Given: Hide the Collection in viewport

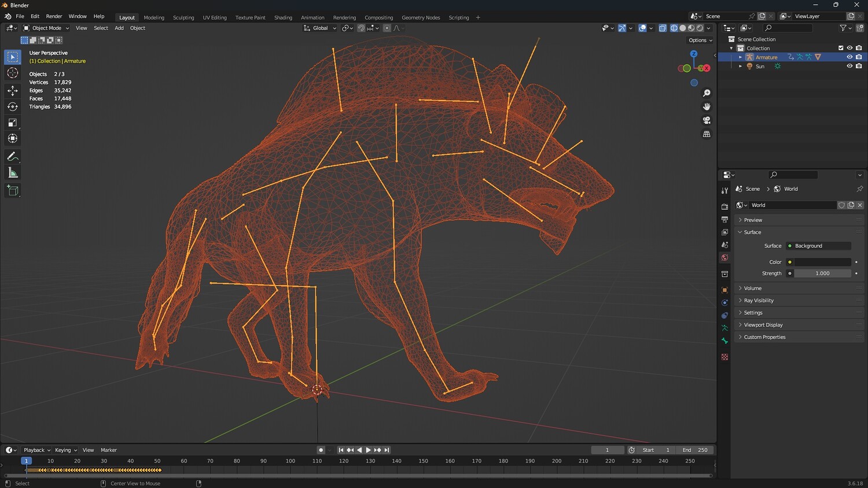Looking at the screenshot, I should [849, 48].
